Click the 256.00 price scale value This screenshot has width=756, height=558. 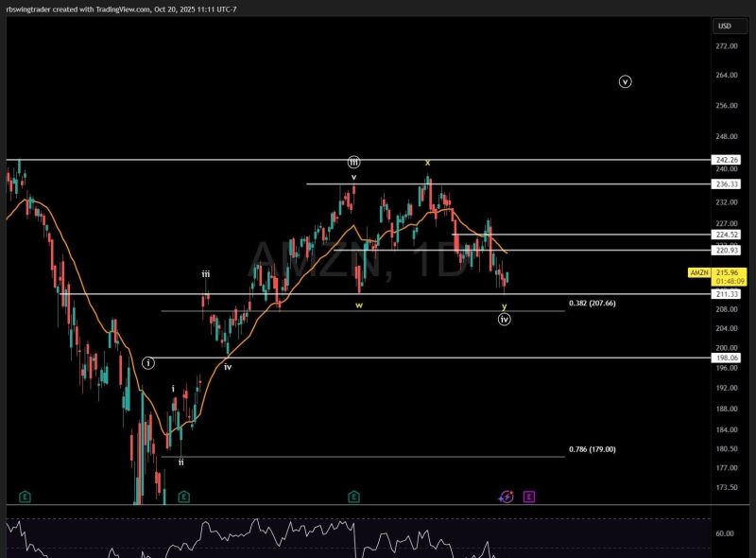coord(727,106)
